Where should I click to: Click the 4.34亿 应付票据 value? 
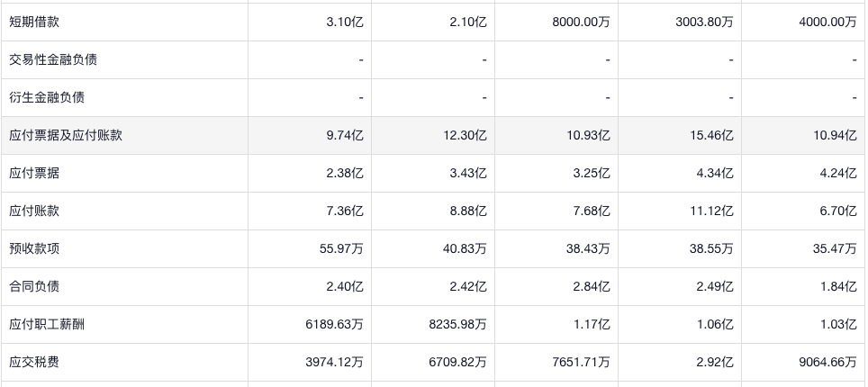(x=716, y=173)
